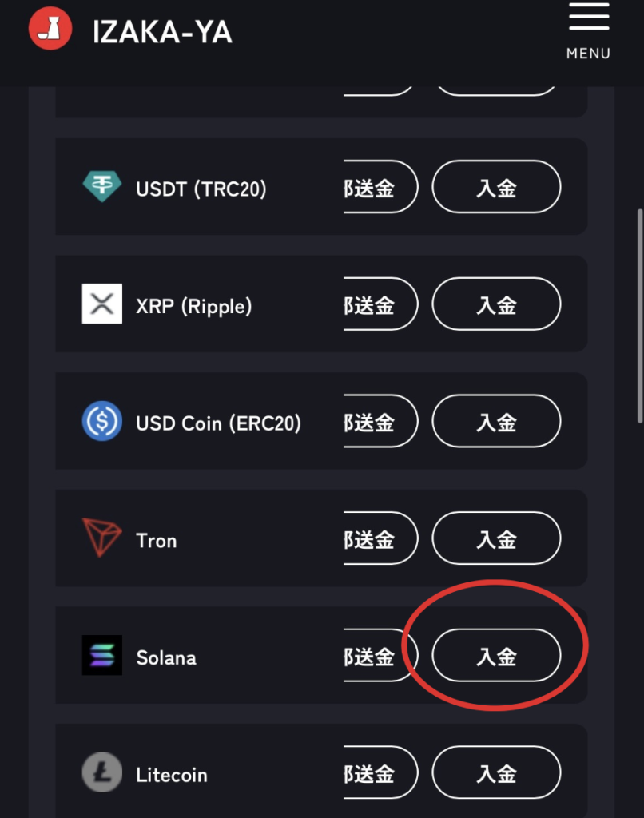Choose the Litecoin 入金 deposit button

[x=496, y=773]
